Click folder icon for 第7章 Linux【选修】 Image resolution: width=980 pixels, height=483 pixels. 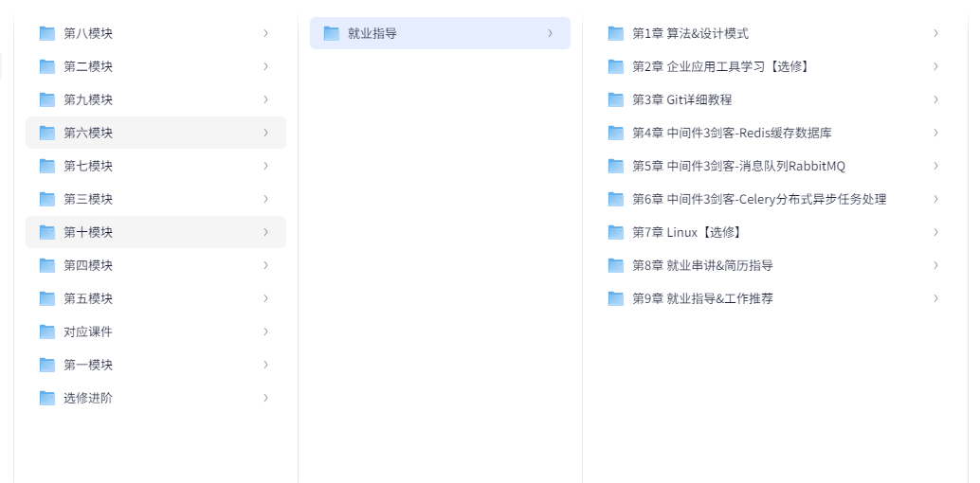pyautogui.click(x=616, y=232)
